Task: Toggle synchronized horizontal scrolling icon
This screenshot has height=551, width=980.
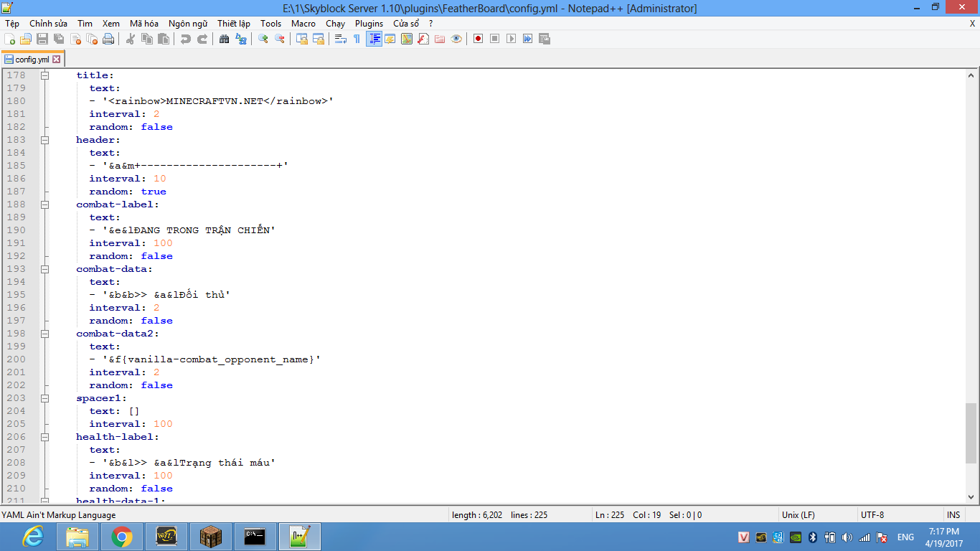Action: 319,39
